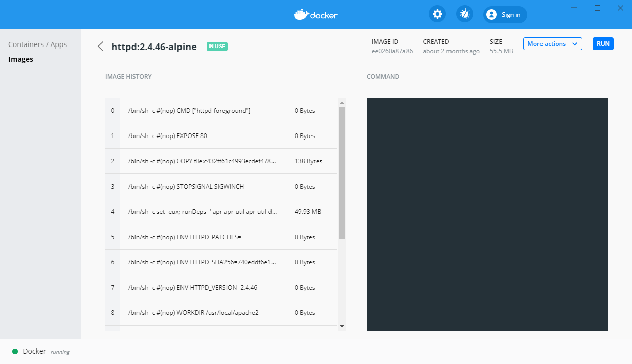
Task: Select history row 5 ENV HTTPD_PATCHES
Action: pyautogui.click(x=221, y=237)
